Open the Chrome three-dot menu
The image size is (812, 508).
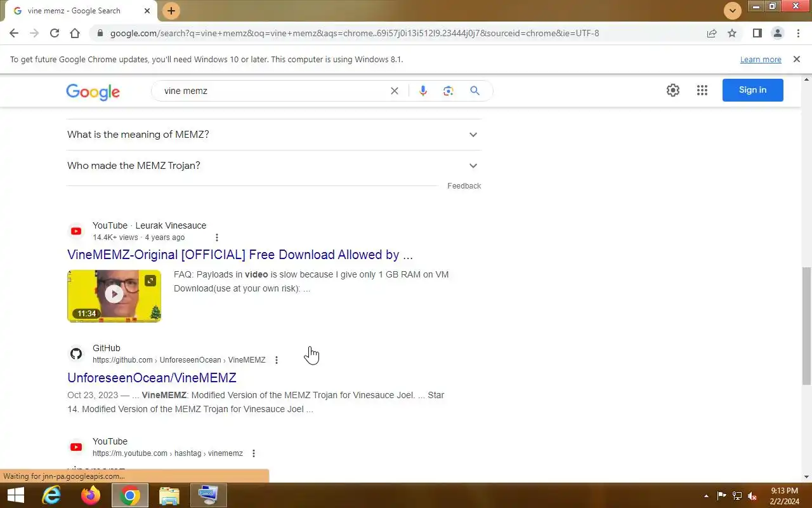(x=798, y=33)
